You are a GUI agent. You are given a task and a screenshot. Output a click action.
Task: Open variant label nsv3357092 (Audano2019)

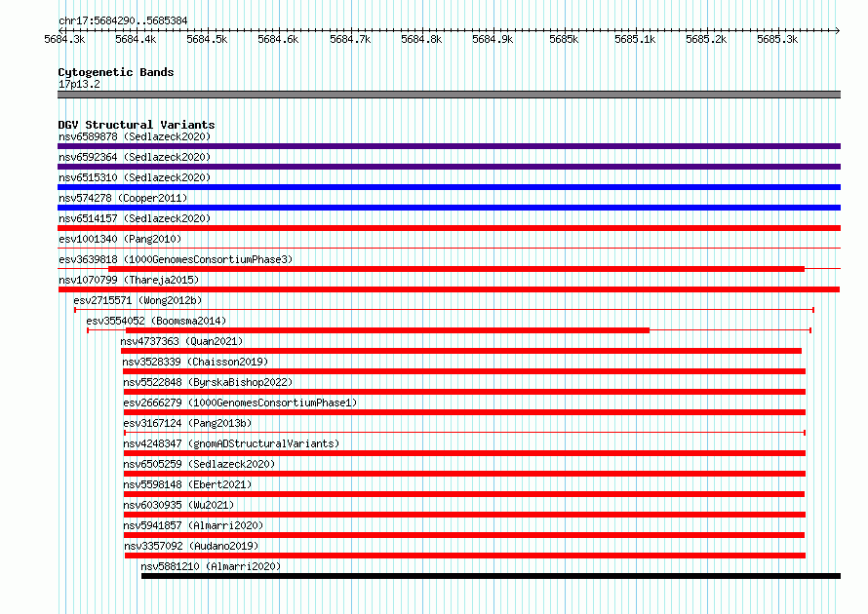191,546
